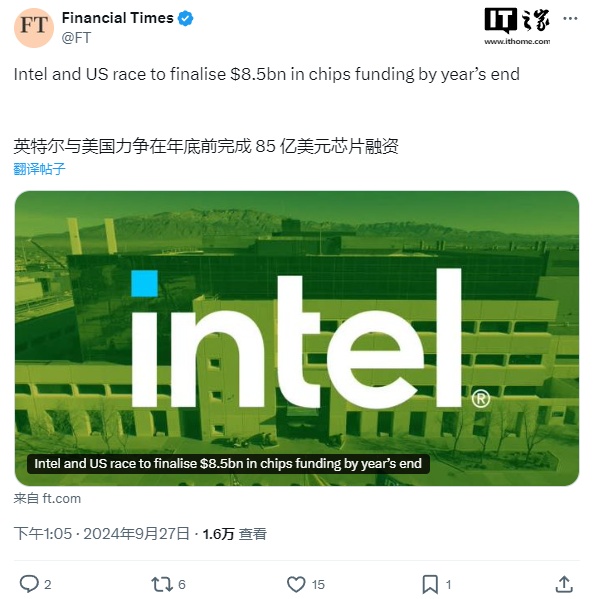Open the Intel article card image
Screen dimensions: 595x599
(297, 338)
